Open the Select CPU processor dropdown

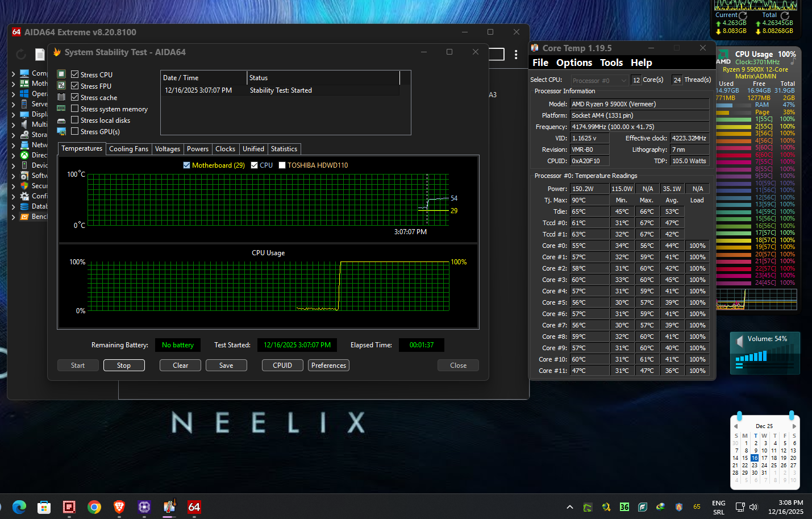point(599,80)
